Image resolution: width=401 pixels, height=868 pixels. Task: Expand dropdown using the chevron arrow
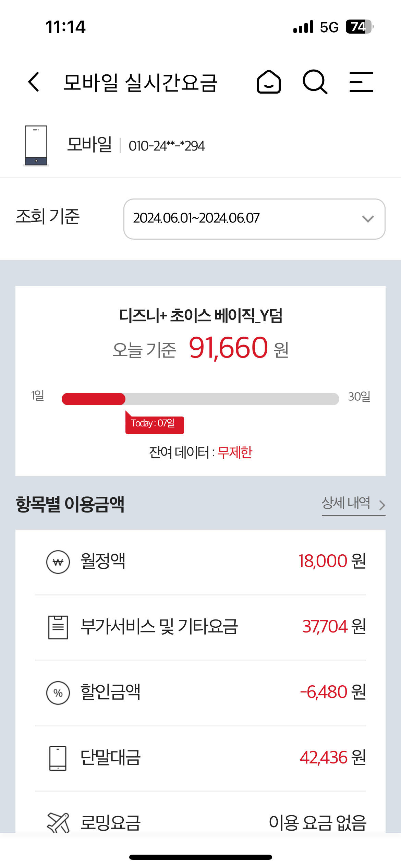click(x=368, y=219)
